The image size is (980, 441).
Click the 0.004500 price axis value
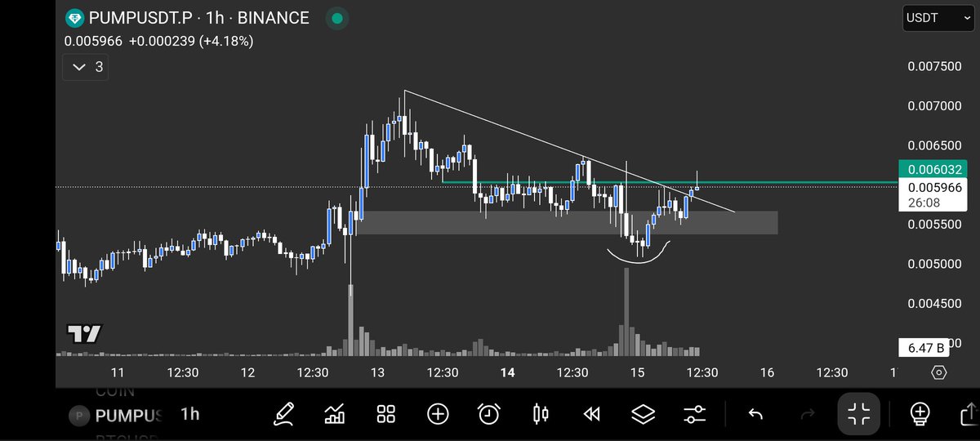tap(934, 303)
